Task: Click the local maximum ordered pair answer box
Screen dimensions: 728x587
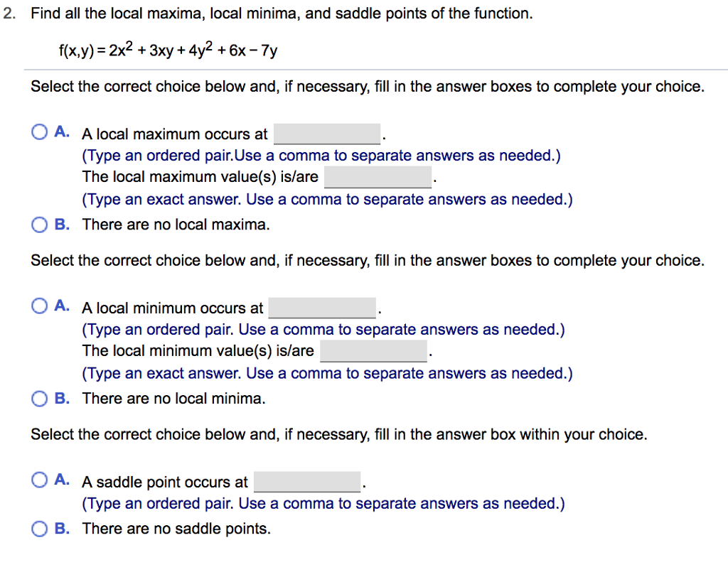Action: (326, 133)
